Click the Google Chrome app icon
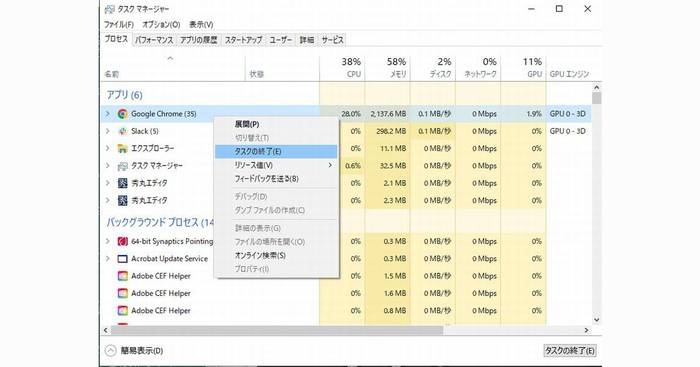Screen dimensions: 700x367 pos(122,114)
